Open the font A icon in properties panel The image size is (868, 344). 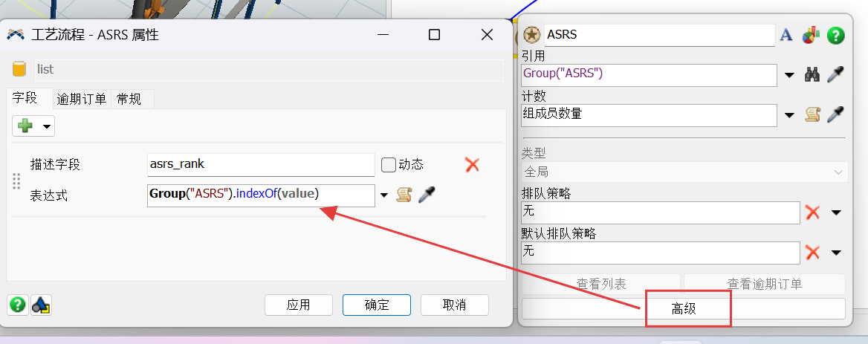click(786, 35)
